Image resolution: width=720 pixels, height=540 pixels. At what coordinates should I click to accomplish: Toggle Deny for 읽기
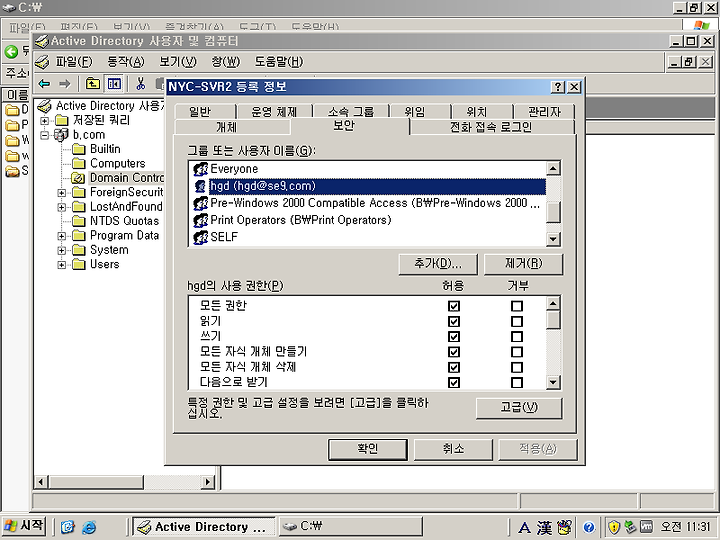517,321
